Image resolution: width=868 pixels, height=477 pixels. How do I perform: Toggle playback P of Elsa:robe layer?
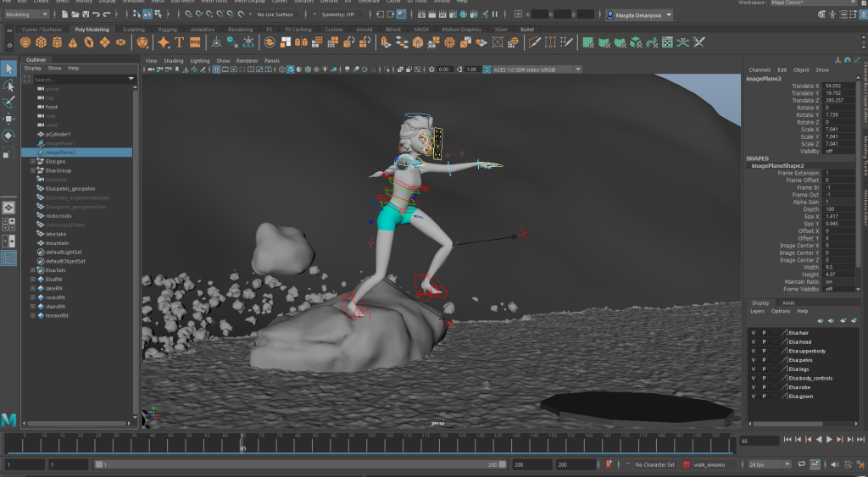point(764,387)
